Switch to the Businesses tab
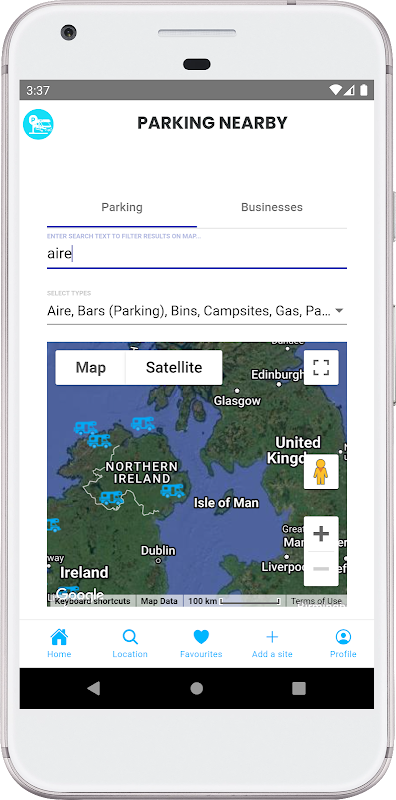396x800 pixels. tap(272, 207)
